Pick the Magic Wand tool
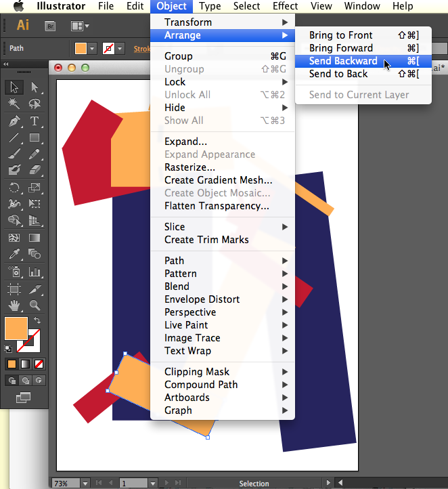The width and height of the screenshot is (448, 489). [14, 104]
